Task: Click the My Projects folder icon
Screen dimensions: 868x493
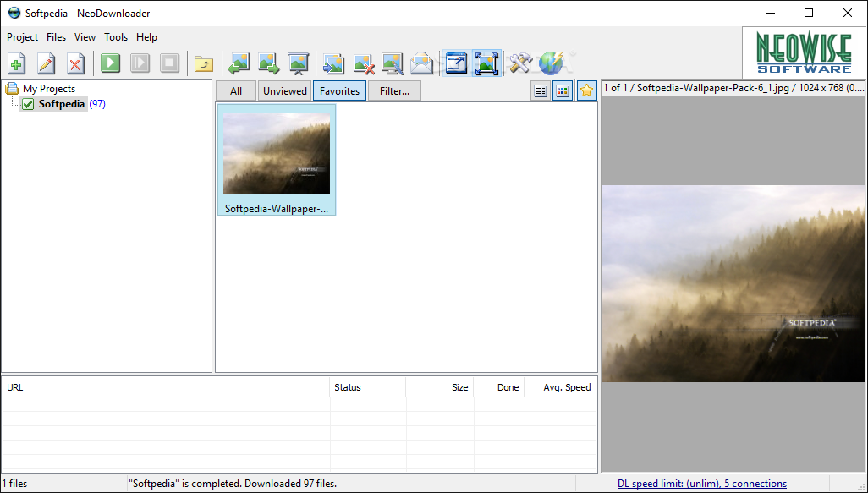Action: point(12,89)
